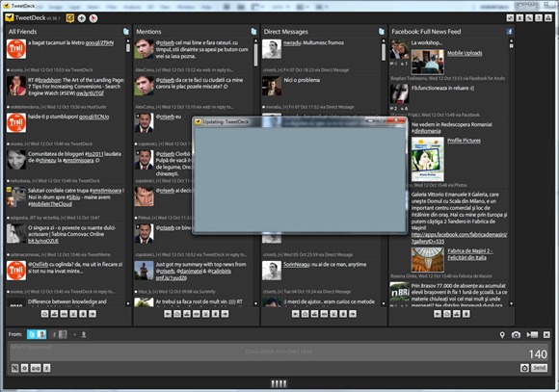
Task: Move Direct Messages column left with arrow
Action: pos(295,314)
